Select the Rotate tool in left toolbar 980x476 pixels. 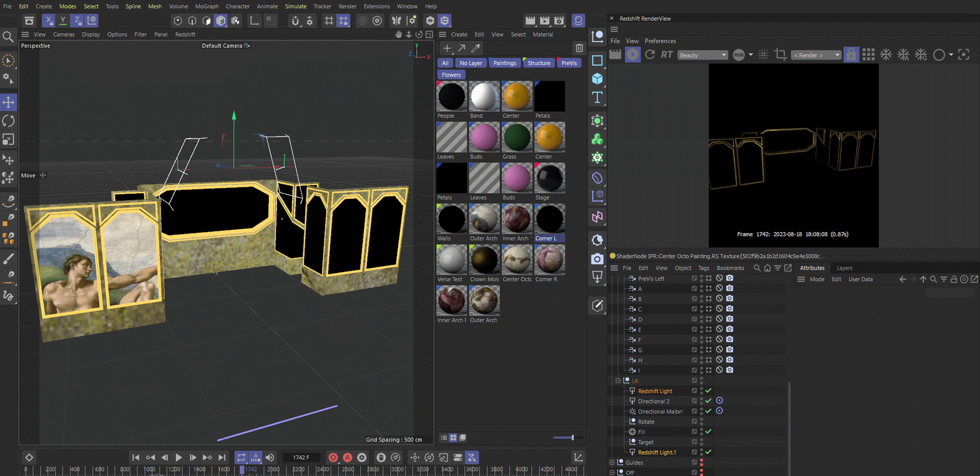click(9, 121)
